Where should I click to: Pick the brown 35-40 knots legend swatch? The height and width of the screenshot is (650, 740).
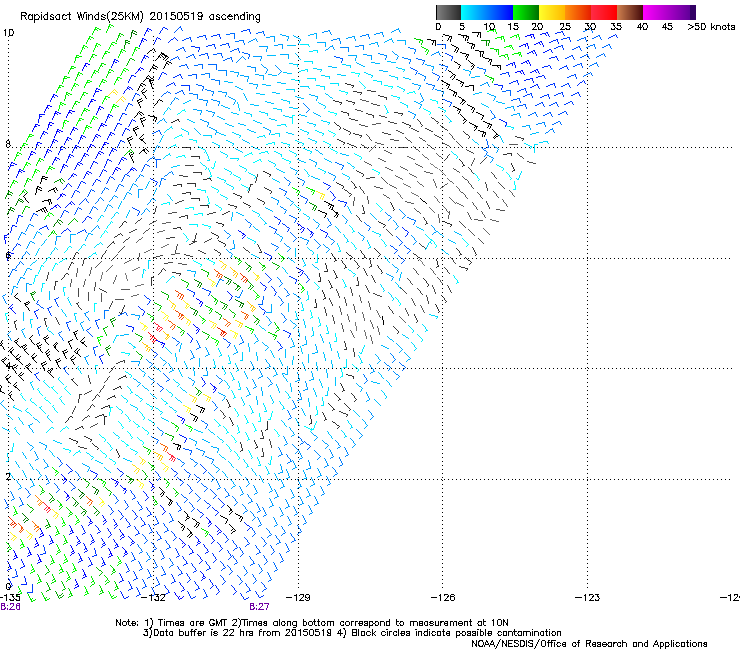(x=630, y=12)
